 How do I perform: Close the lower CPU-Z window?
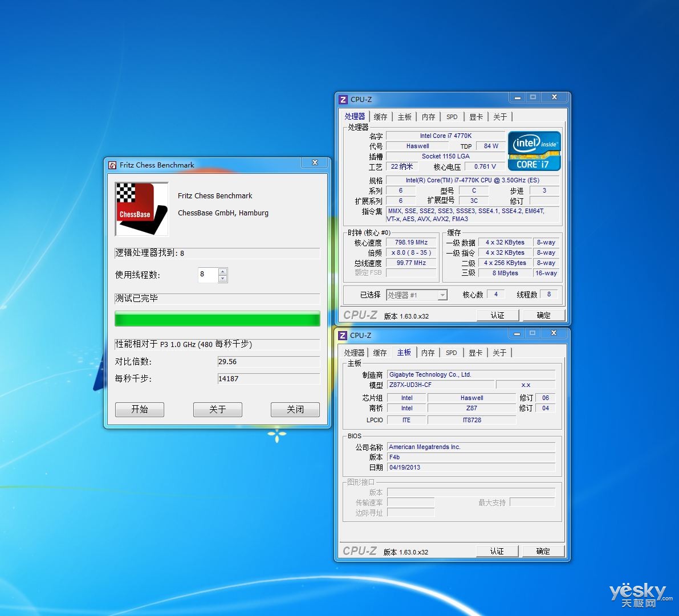point(554,333)
